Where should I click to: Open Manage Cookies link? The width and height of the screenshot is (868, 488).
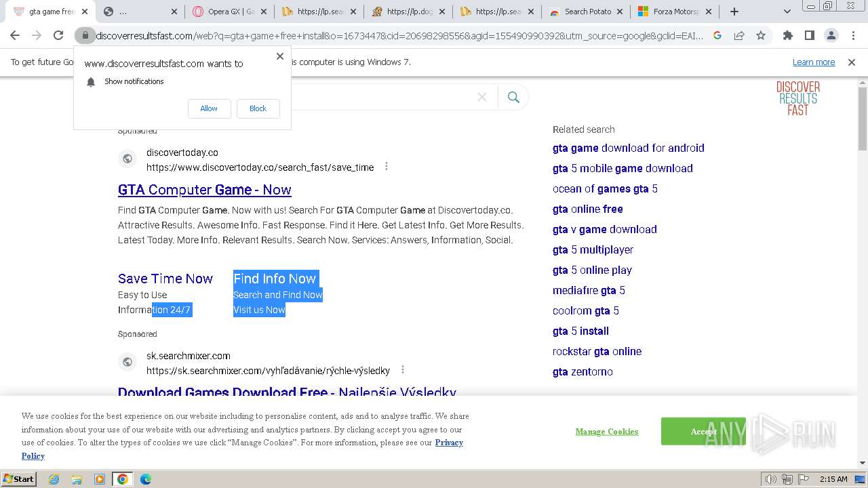[x=607, y=432]
